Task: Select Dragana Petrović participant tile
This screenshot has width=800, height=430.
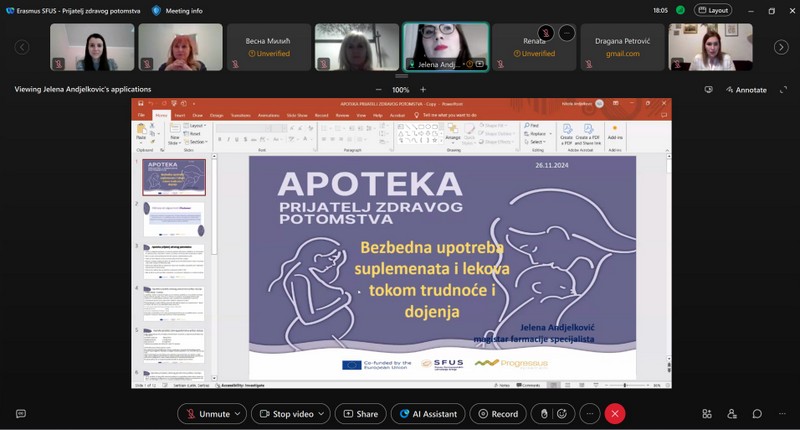Action: click(622, 47)
